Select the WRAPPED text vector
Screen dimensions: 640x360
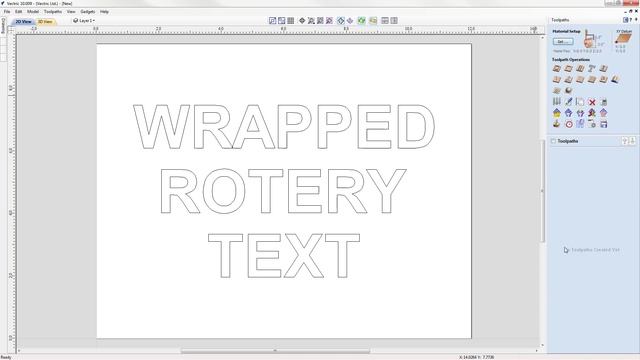coord(284,127)
